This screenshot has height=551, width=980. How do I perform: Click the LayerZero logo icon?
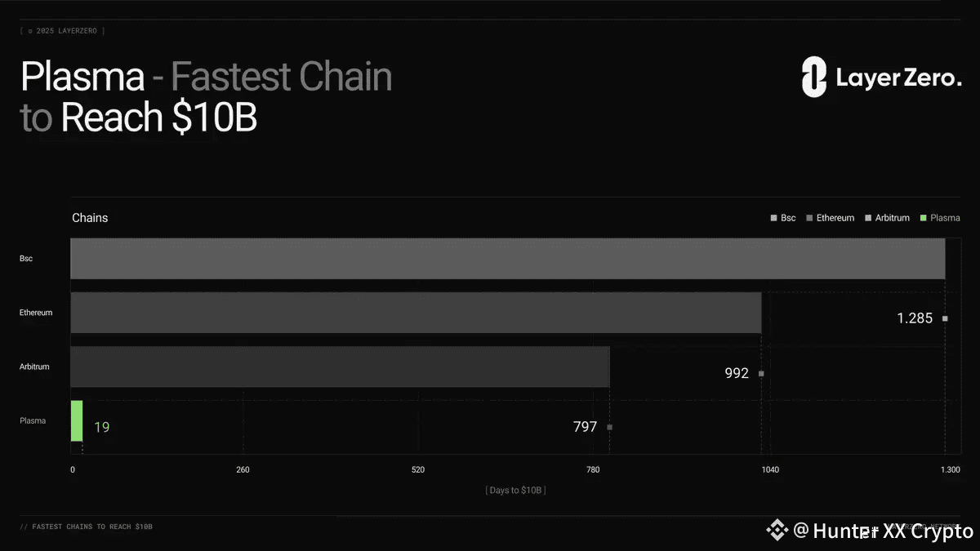click(x=814, y=78)
